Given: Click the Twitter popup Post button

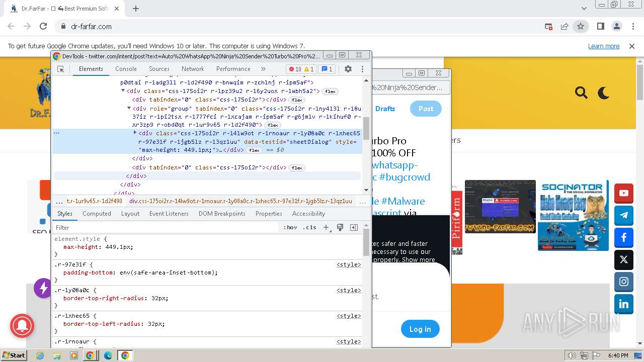Looking at the screenshot, I should (426, 109).
